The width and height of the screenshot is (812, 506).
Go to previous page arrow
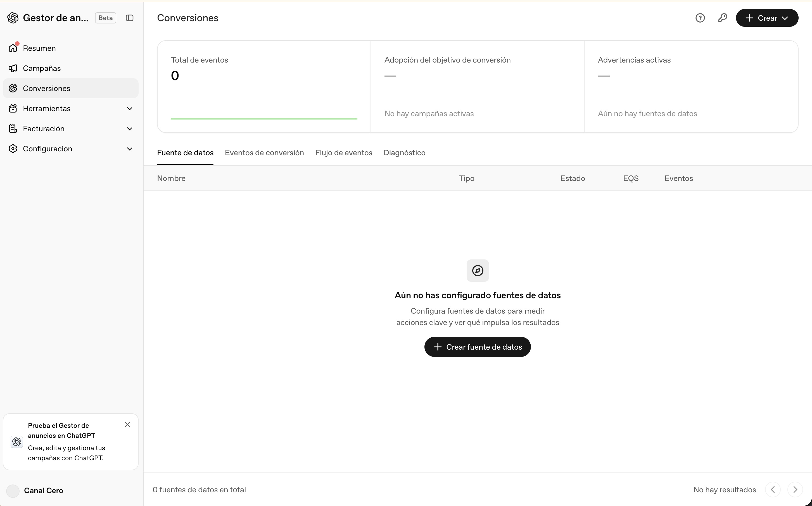(773, 490)
